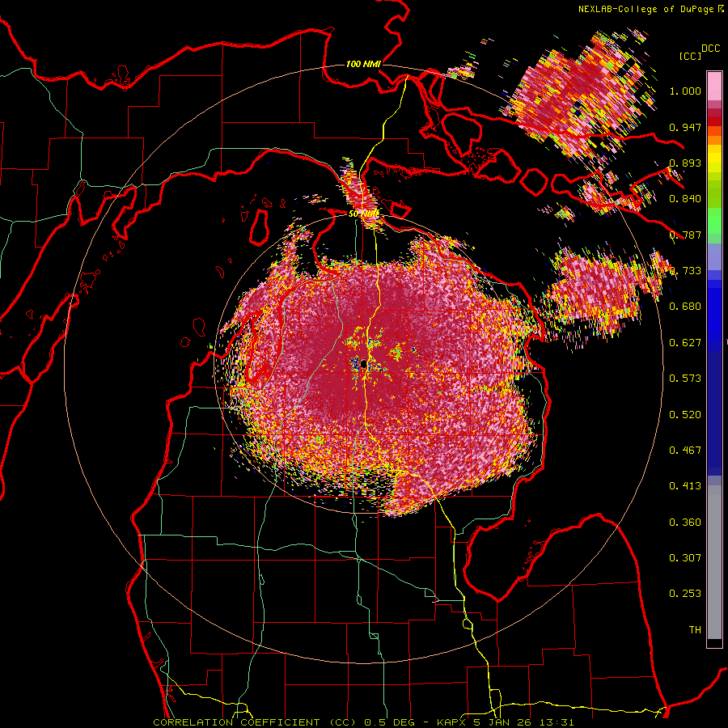This screenshot has width=728, height=728.
Task: Click the 50 NMI range ring label
Action: click(x=363, y=214)
